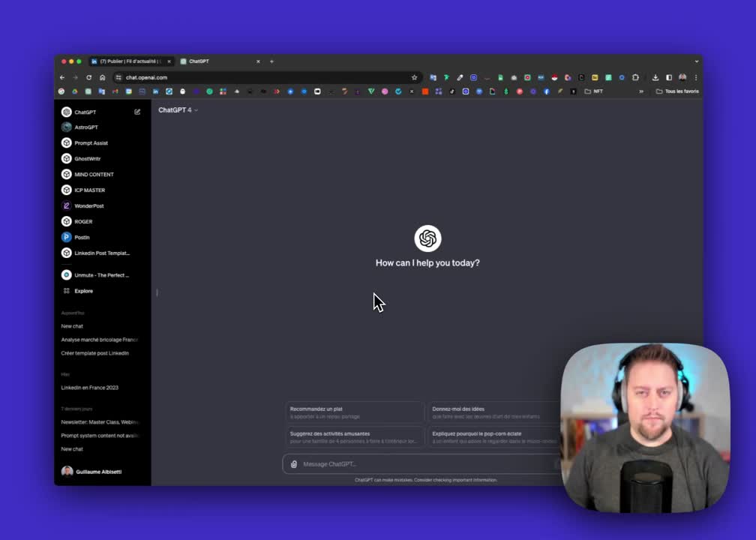Click the paperclip attach file icon
The image size is (756, 540).
294,464
